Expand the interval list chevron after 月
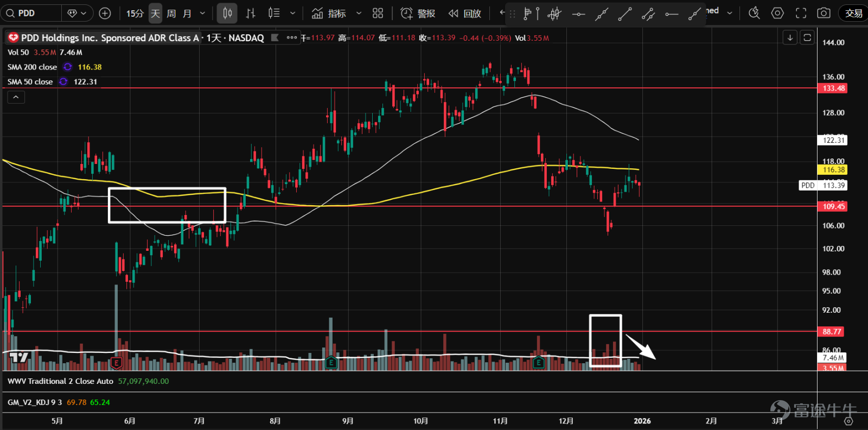The height and width of the screenshot is (430, 868). point(203,13)
